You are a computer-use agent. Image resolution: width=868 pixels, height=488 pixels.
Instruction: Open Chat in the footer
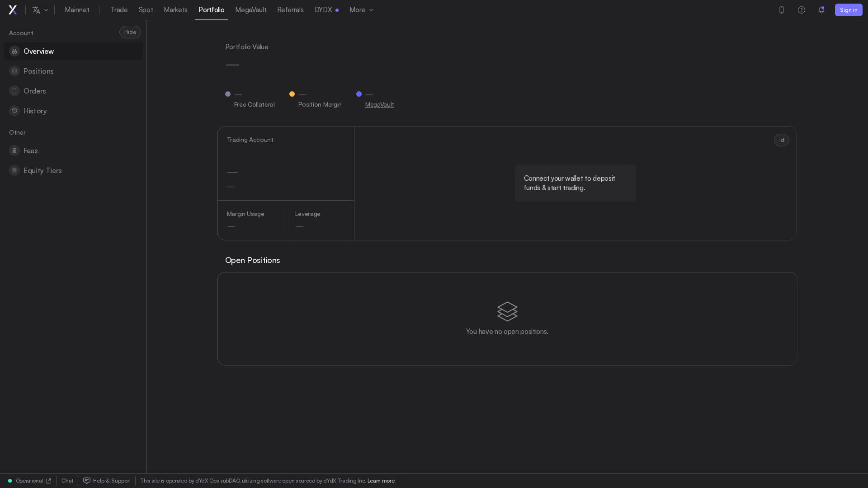pos(67,481)
